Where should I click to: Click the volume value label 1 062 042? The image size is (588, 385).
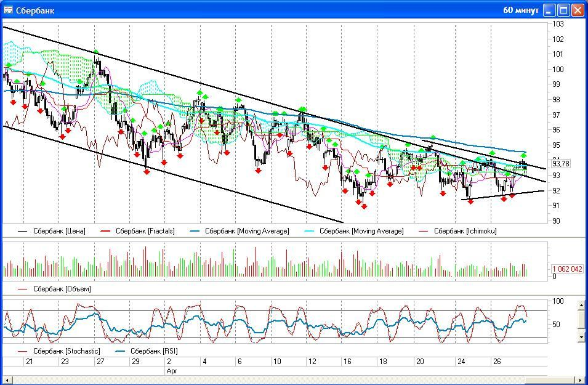568,269
